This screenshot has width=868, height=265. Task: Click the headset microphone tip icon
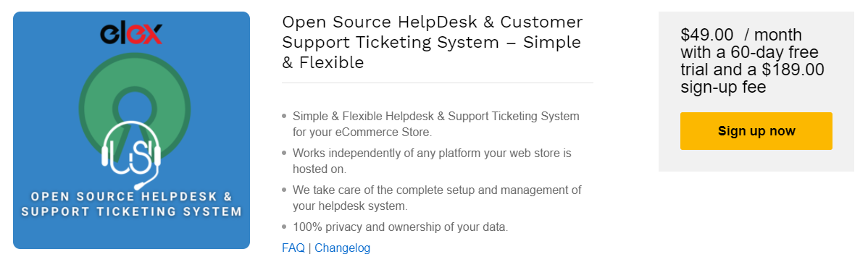pos(137,186)
